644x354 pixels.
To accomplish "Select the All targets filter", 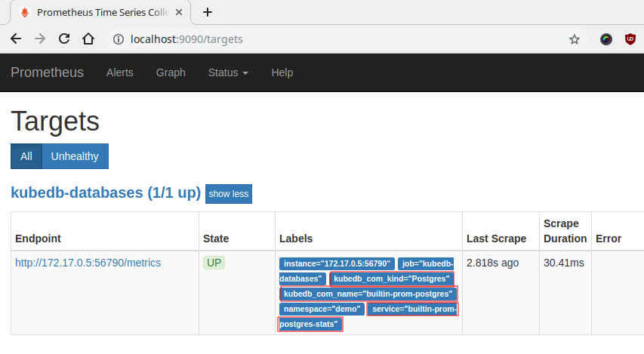I will point(26,156).
